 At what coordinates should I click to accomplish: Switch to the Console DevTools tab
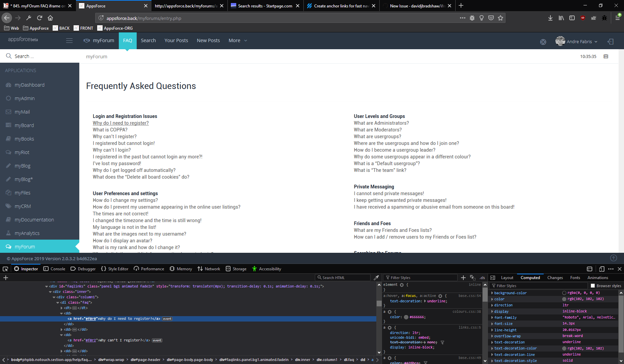click(54, 269)
